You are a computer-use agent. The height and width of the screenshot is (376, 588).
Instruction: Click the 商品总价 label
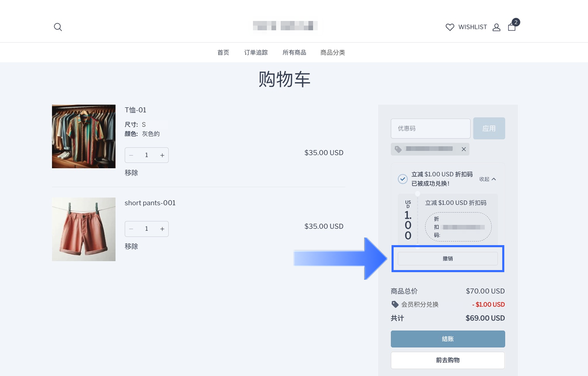[404, 291]
